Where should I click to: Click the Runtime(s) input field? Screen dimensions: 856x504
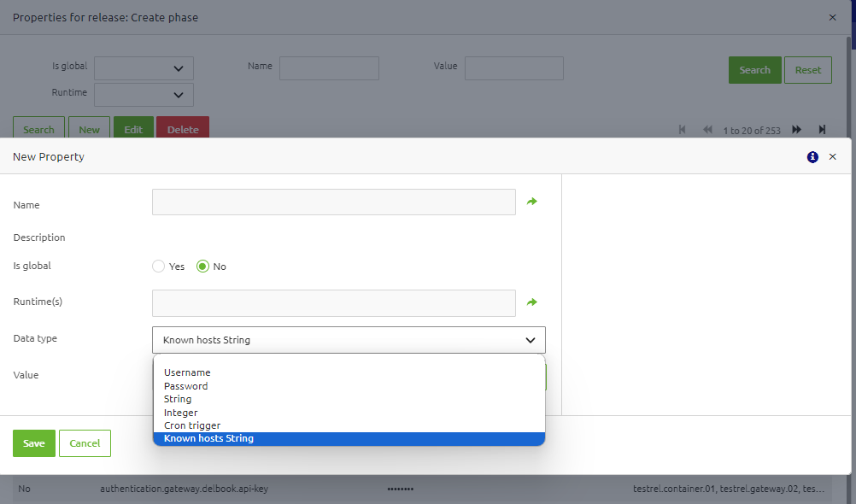click(333, 303)
